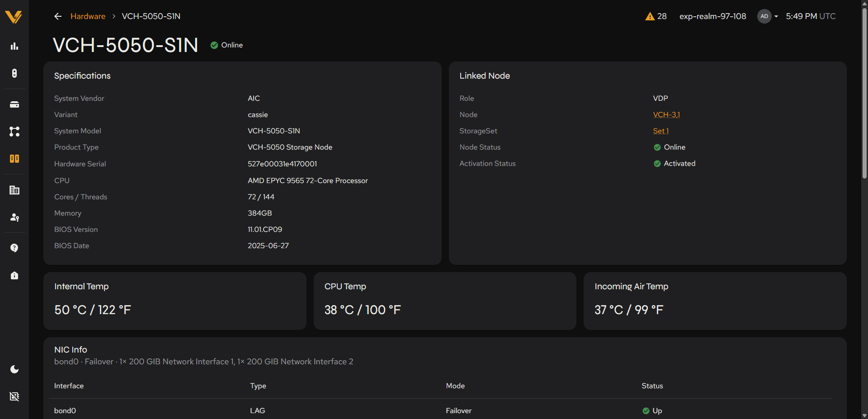Click the page vertical scrollbar thumb
Screen dimensions: 868x419
pos(864,93)
